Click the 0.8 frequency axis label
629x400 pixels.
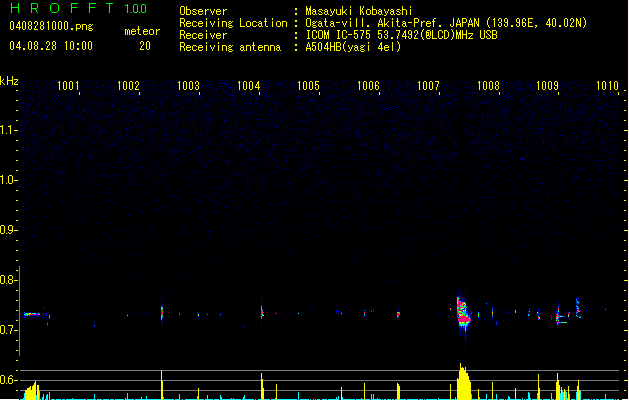click(8, 280)
